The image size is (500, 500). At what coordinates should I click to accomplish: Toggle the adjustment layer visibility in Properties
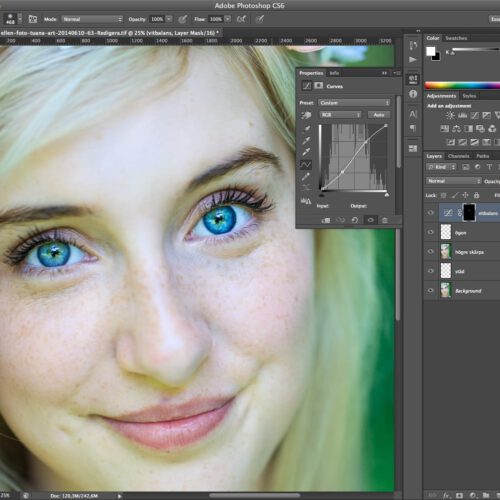click(x=370, y=220)
